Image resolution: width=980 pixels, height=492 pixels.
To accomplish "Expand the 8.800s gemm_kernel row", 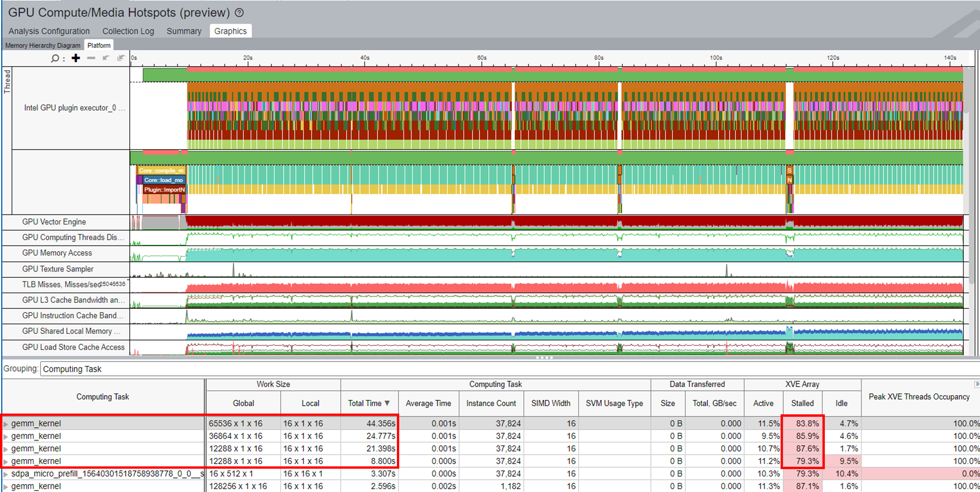I will tap(5, 461).
